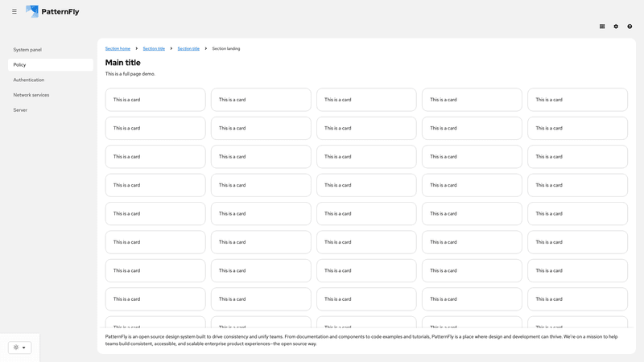Select Server in the sidebar

51,110
